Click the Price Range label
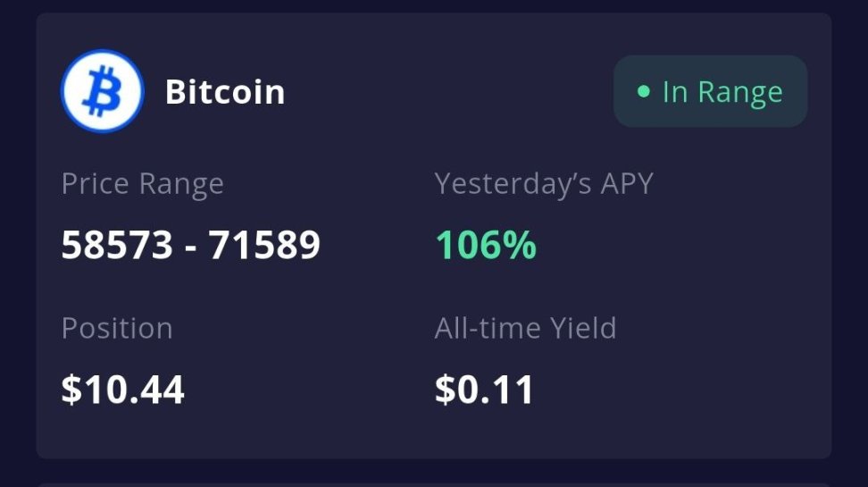 click(x=142, y=184)
